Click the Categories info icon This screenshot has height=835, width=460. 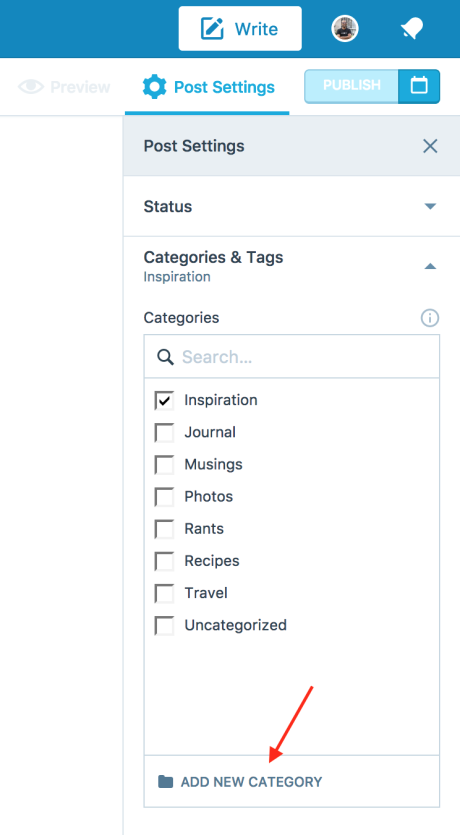(x=430, y=318)
